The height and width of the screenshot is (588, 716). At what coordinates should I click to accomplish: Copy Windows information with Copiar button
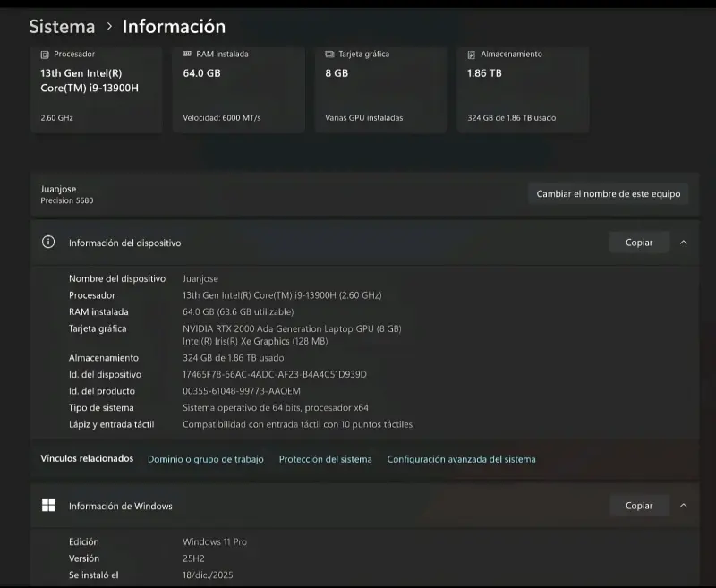pos(639,506)
